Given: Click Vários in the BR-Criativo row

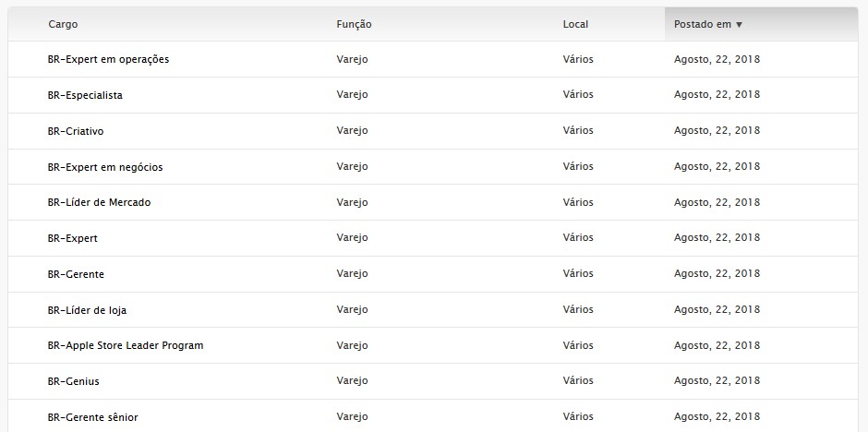Looking at the screenshot, I should tap(578, 131).
